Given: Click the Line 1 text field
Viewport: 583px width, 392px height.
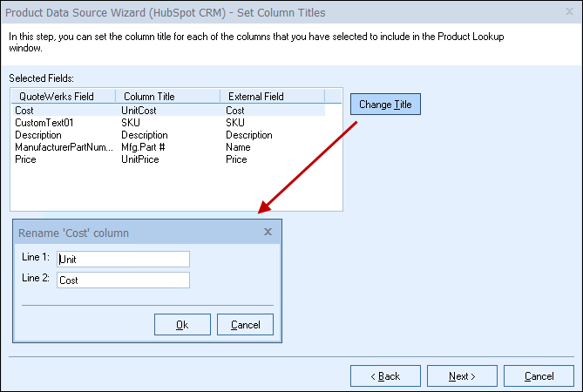Looking at the screenshot, I should click(x=123, y=259).
